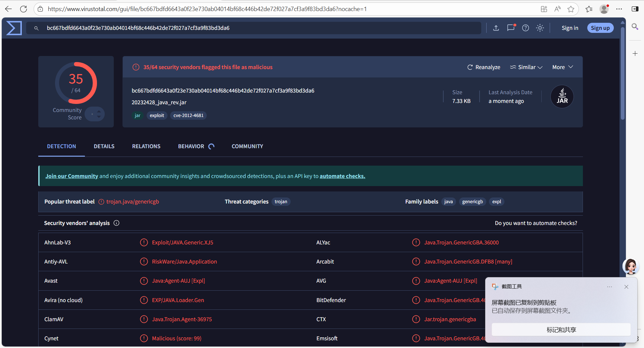This screenshot has width=644, height=348.
Task: Toggle the browser sidebar icon
Action: (x=635, y=9)
